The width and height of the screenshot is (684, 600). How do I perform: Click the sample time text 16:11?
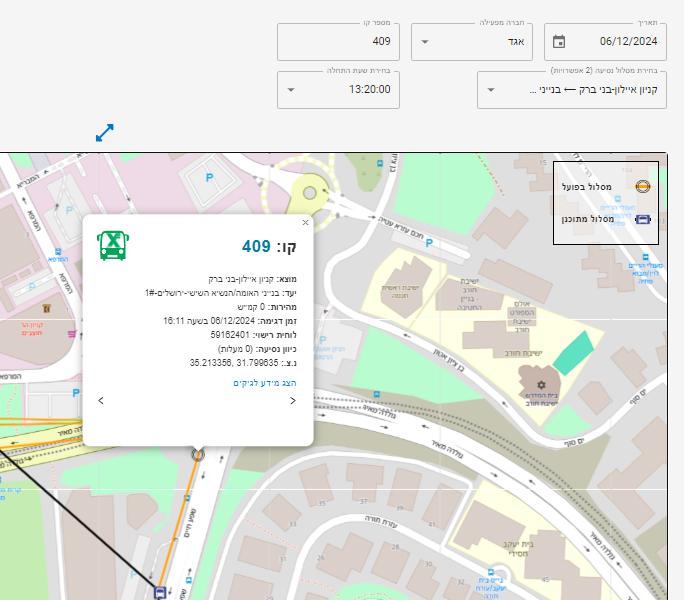click(174, 321)
